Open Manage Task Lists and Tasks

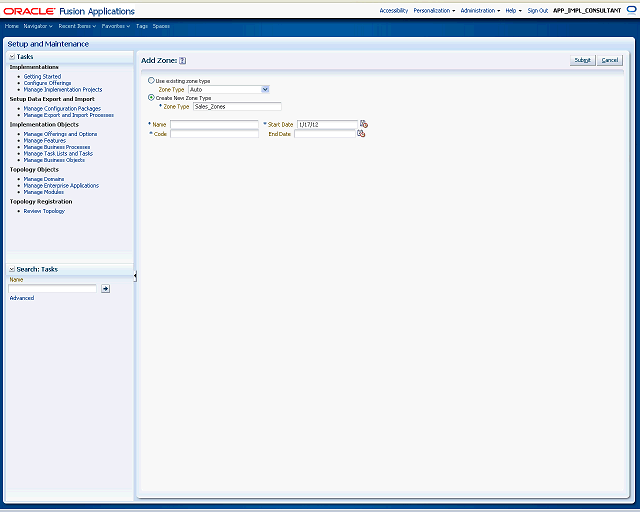(58, 154)
